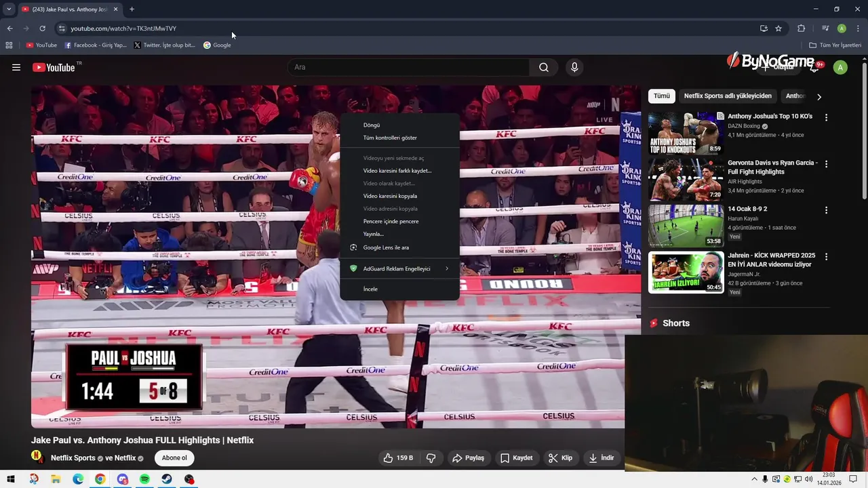Bookmark this page with the star icon
This screenshot has width=868, height=488.
[778, 28]
